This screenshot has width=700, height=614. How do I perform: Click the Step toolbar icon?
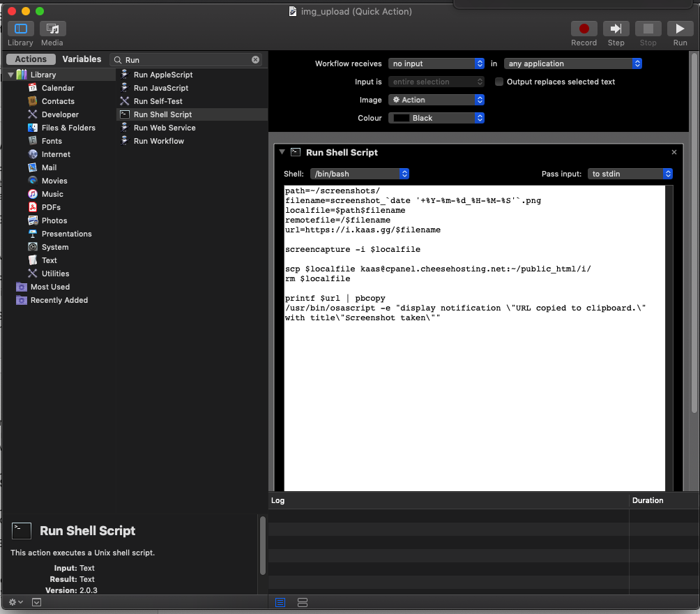(616, 29)
